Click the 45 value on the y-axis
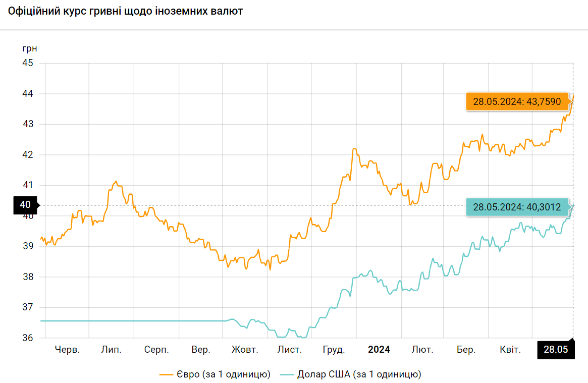The image size is (588, 383). tap(28, 63)
